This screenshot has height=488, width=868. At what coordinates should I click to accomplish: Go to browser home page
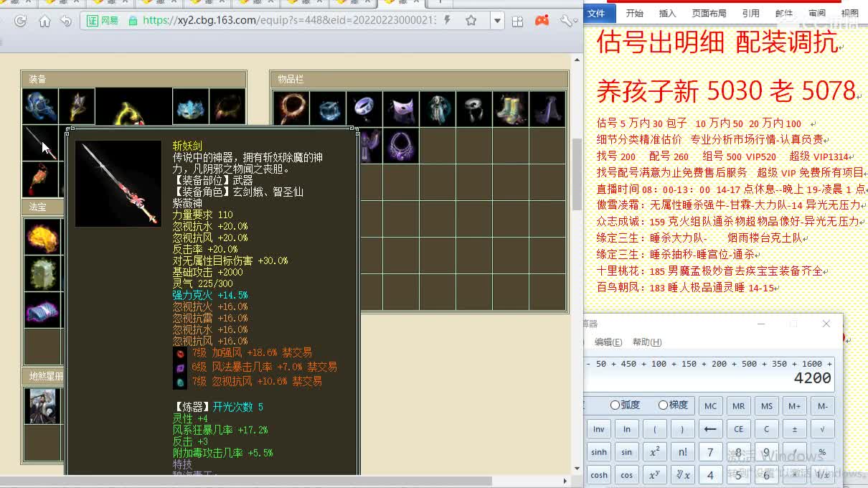coord(44,21)
